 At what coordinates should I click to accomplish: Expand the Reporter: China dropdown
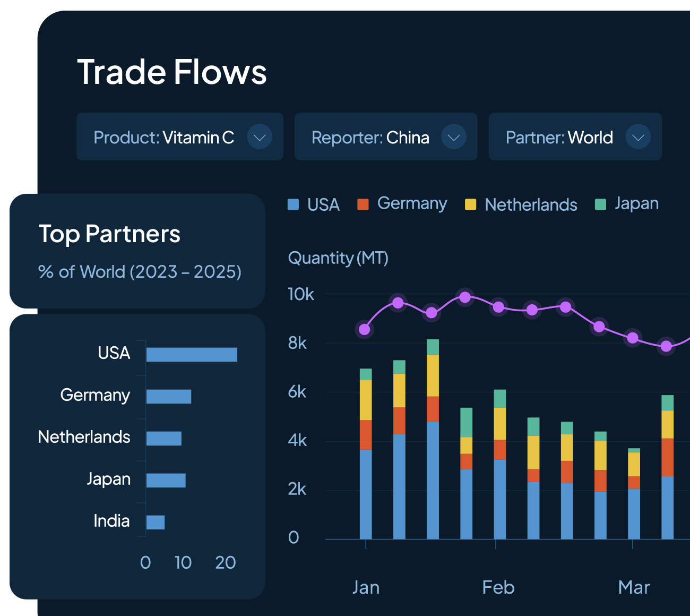[385, 137]
